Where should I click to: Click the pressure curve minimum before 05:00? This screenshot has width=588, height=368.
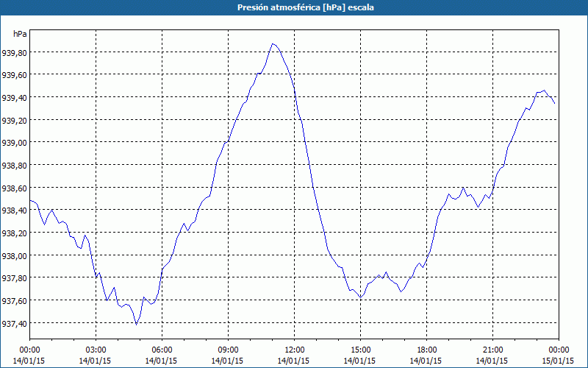click(x=137, y=325)
